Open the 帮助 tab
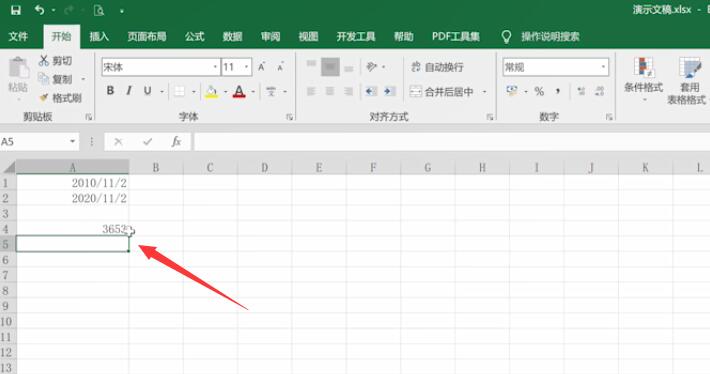The image size is (710, 374). pos(403,37)
